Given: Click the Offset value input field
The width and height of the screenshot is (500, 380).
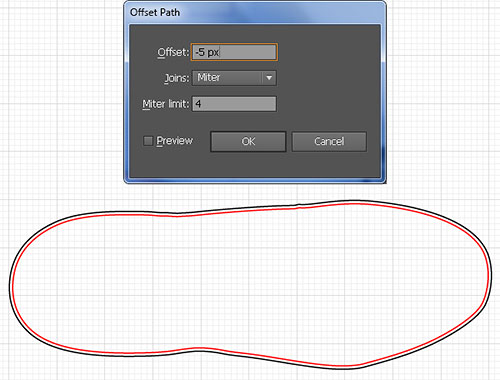Looking at the screenshot, I should point(234,52).
